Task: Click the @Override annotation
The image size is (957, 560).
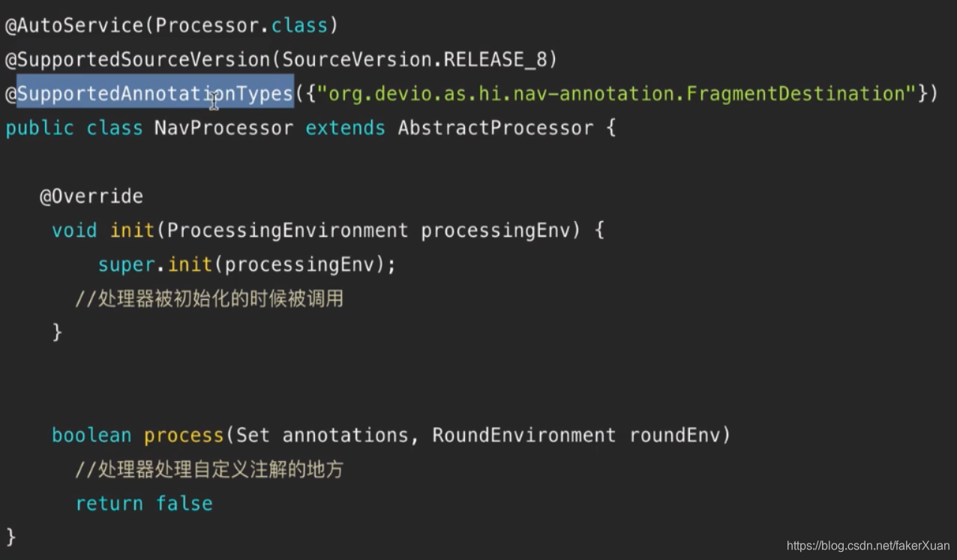Action: pos(91,196)
